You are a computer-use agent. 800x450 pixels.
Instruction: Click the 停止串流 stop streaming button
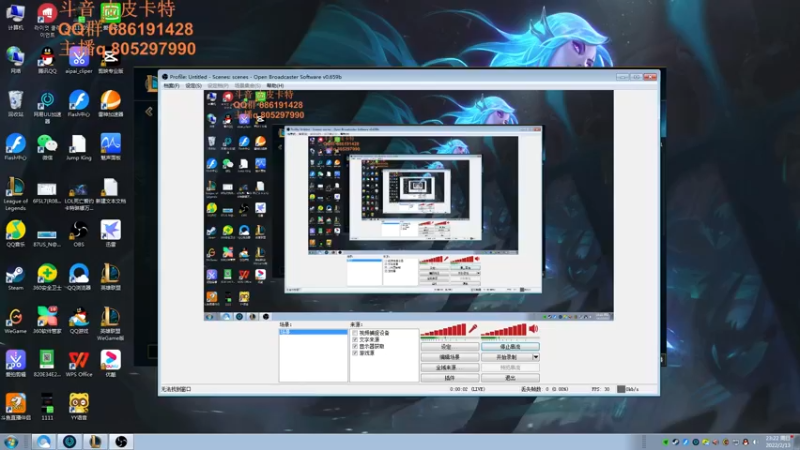(x=510, y=347)
